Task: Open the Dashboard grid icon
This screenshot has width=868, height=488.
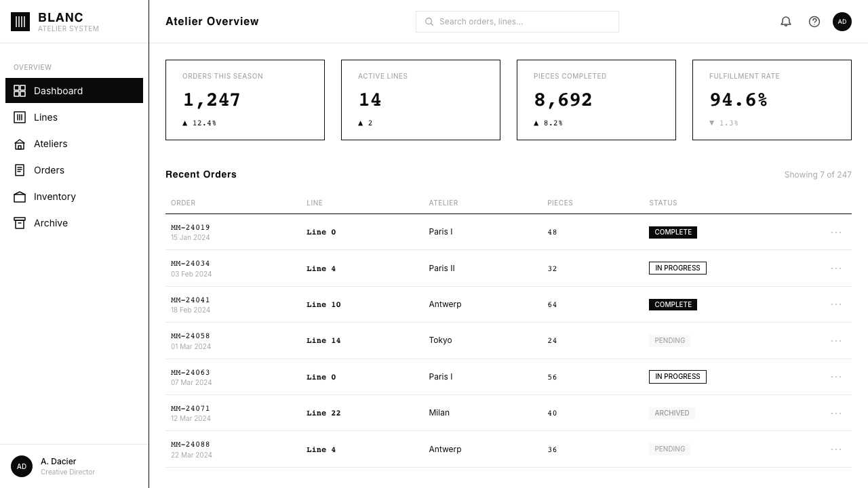Action: [20, 91]
